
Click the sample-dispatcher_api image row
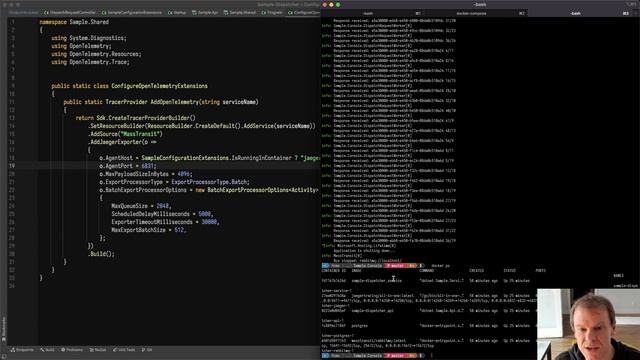tap(426, 311)
